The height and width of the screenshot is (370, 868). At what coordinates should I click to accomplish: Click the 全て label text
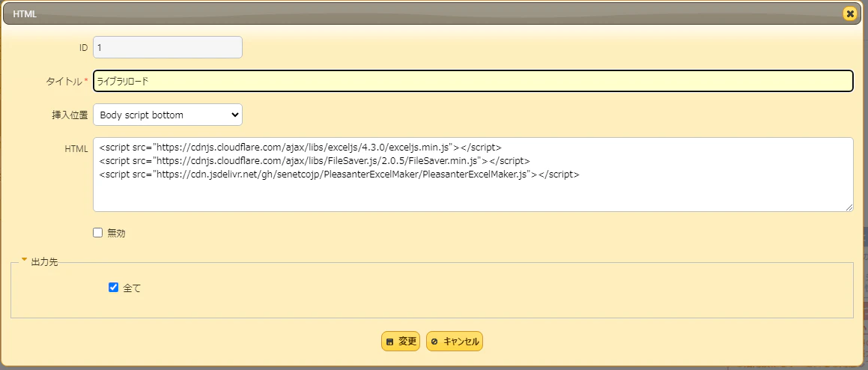132,288
